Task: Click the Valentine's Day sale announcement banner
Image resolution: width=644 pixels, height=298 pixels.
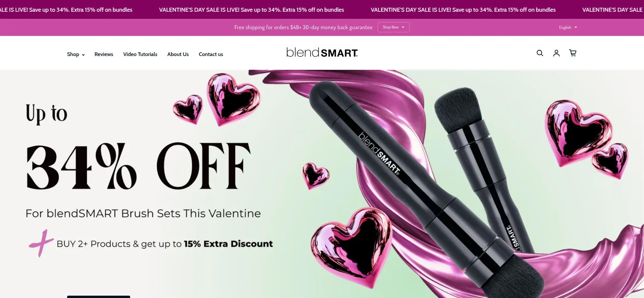Action: [322, 9]
